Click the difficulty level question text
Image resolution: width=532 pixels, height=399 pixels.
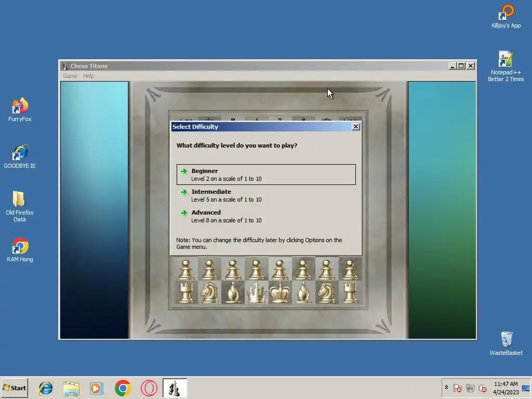tap(237, 145)
